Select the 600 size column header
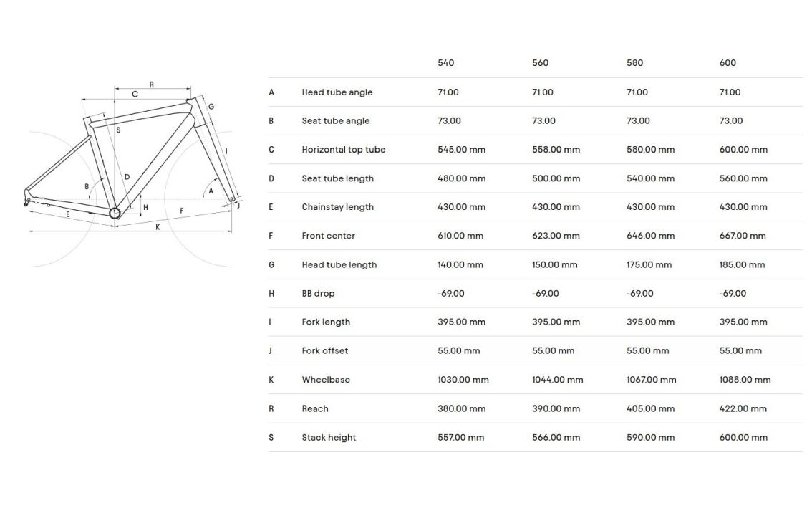Viewport: 812px width, 508px height. (728, 63)
